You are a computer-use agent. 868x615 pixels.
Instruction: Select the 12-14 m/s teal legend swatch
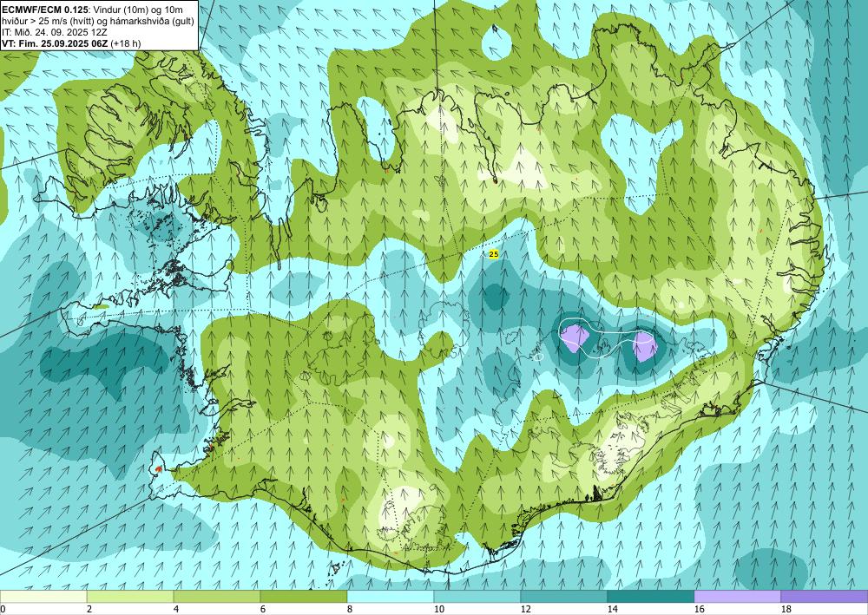tap(564, 597)
